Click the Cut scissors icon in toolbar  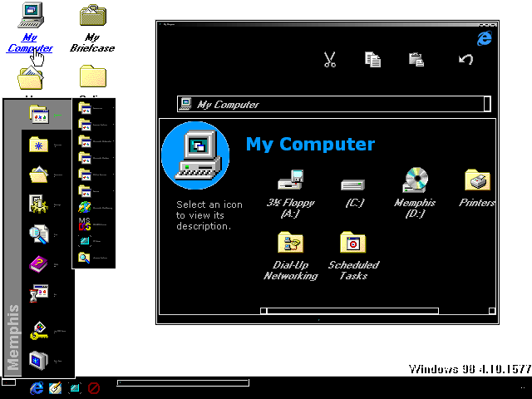pos(329,60)
